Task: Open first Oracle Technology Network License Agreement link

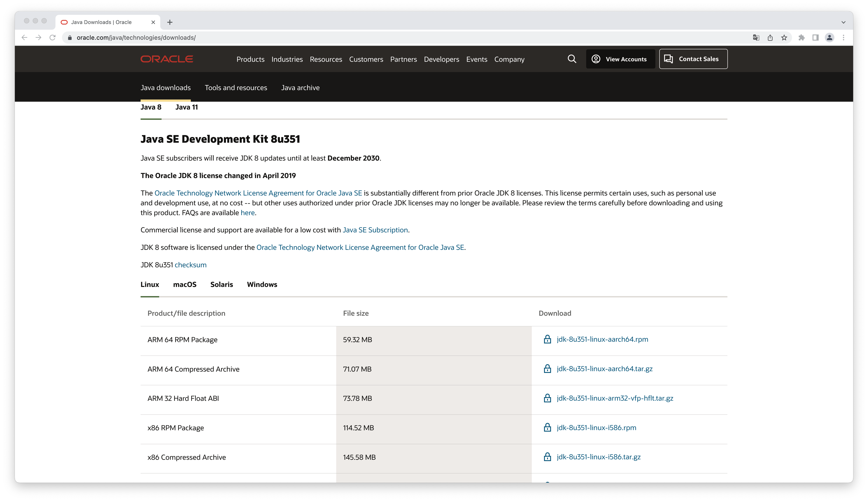Action: coord(258,193)
